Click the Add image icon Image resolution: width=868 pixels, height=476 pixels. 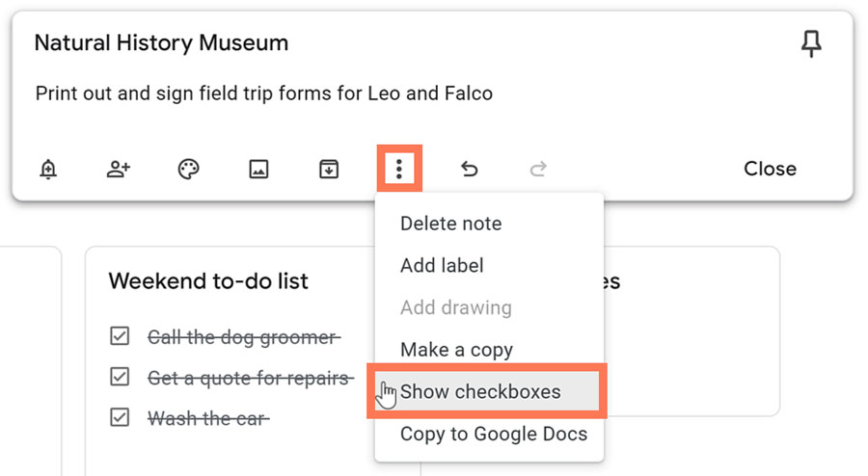(258, 170)
